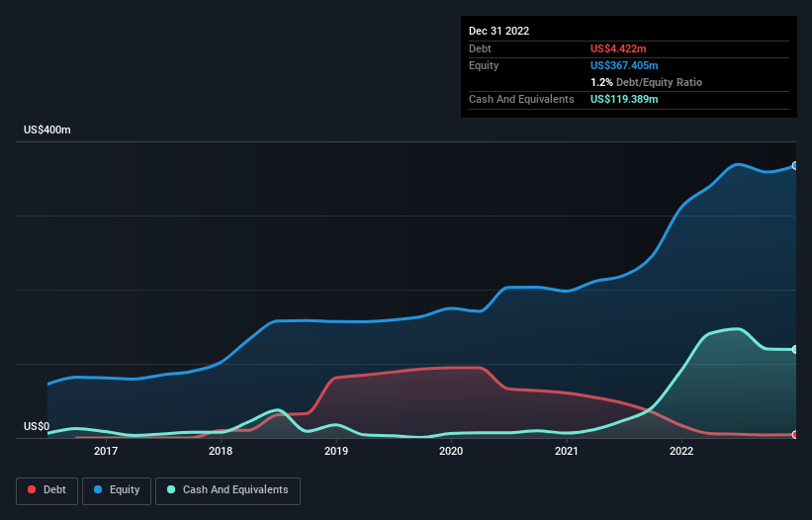Toggle the Debt series legend button
Viewport: 812px width, 520px height.
click(x=47, y=490)
